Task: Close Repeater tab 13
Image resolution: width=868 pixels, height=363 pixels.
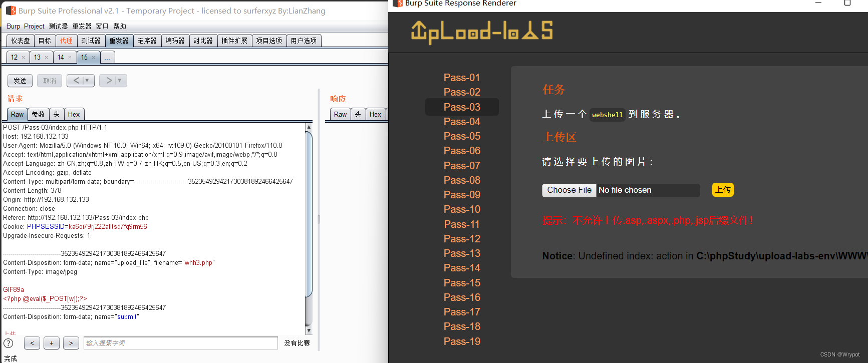Action: tap(46, 58)
